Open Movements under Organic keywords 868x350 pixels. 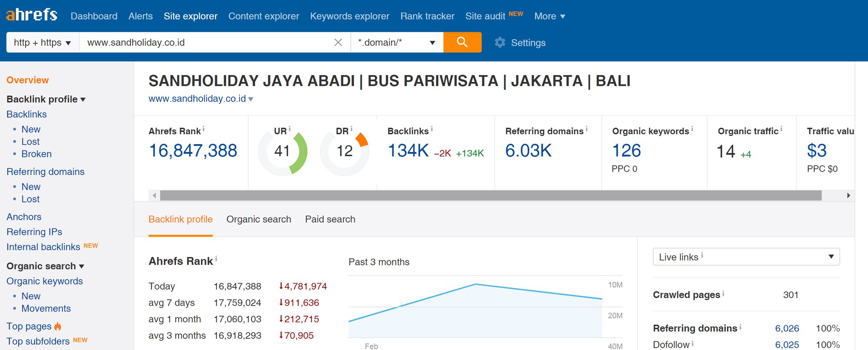46,308
